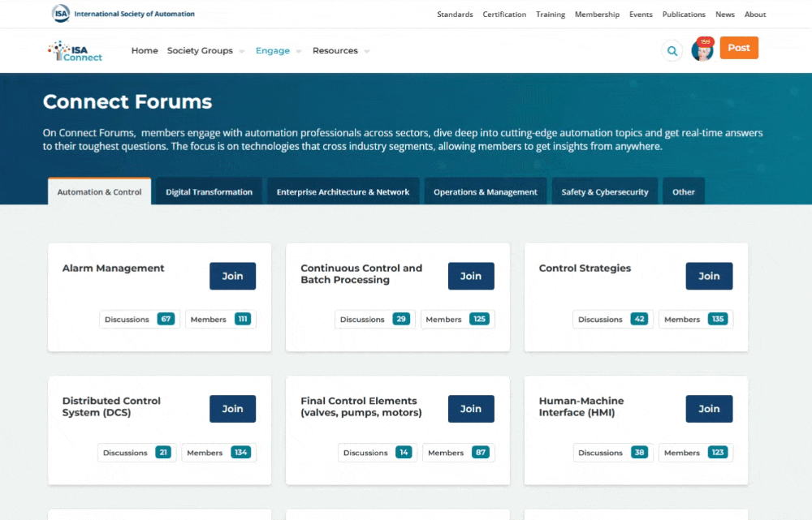Screen dimensions: 812x520
Task: View Discussions count for Human-Machine Interface forum
Action: point(613,453)
